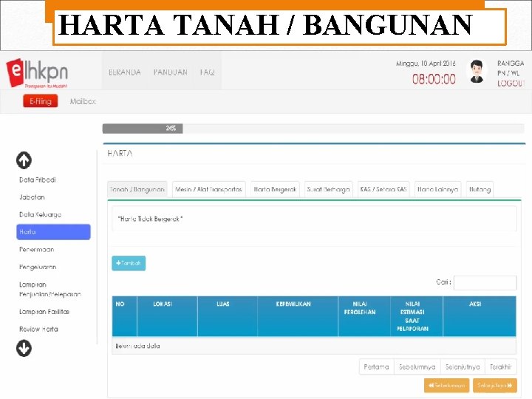Select Pengeluaran in sidebar

click(38, 267)
